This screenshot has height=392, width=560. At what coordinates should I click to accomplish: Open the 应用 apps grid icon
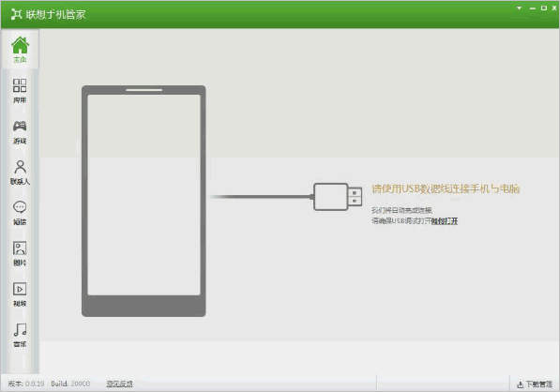point(20,85)
